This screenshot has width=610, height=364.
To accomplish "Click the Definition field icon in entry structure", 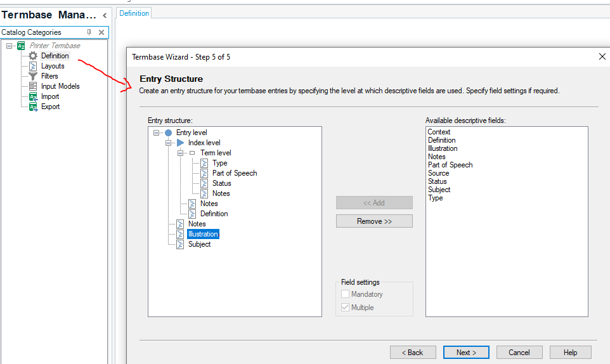I will coord(192,214).
